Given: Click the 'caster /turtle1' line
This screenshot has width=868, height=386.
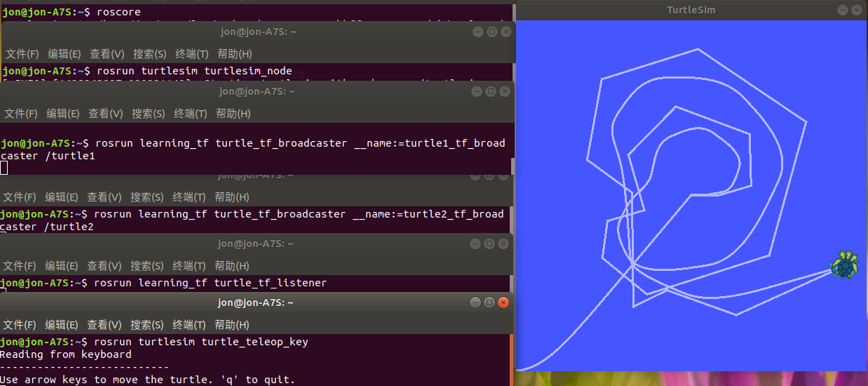Looking at the screenshot, I should coord(48,156).
